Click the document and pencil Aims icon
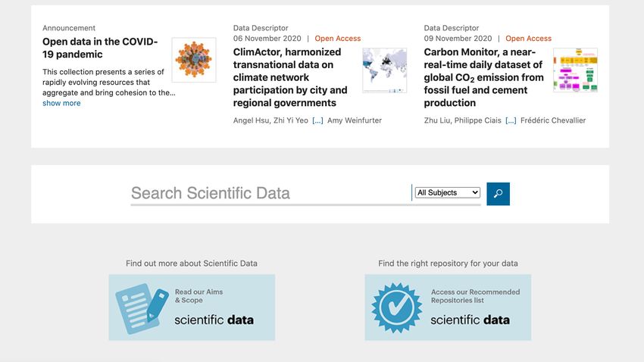The height and width of the screenshot is (362, 644). coord(142,308)
